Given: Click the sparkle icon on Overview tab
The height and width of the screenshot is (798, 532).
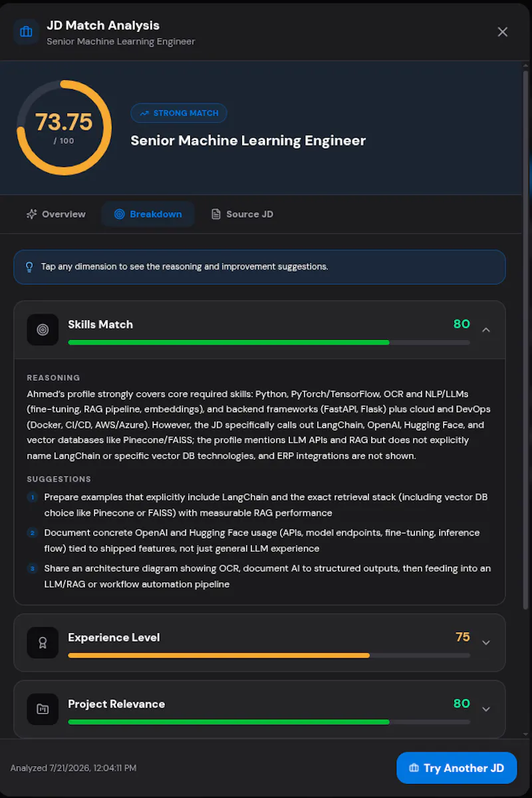Looking at the screenshot, I should (31, 214).
